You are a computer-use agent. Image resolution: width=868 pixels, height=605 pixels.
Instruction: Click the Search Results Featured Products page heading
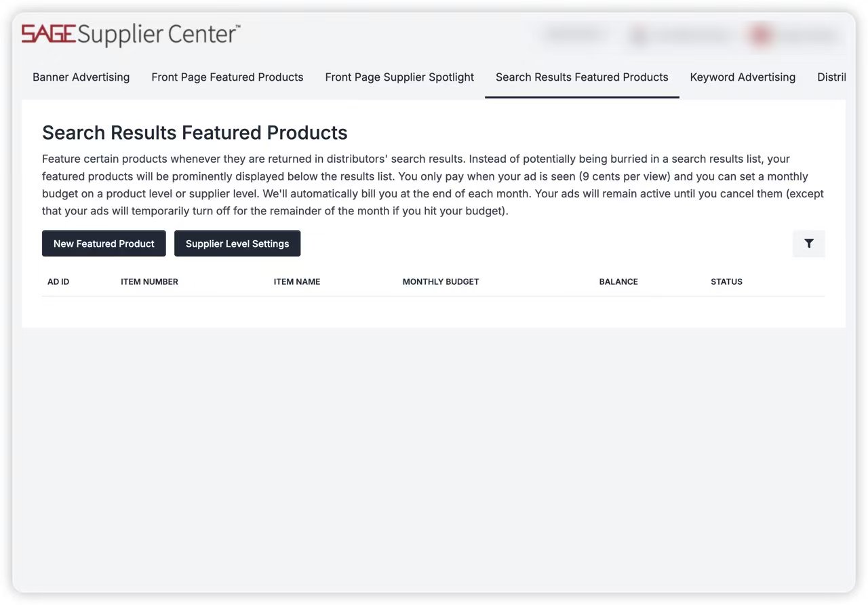[x=195, y=133]
